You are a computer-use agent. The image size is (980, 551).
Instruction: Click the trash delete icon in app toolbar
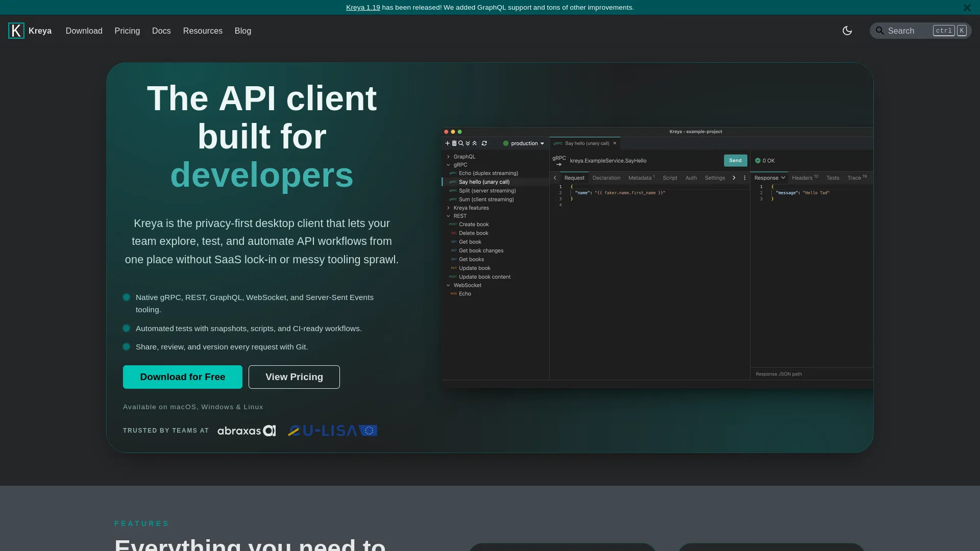coord(454,143)
